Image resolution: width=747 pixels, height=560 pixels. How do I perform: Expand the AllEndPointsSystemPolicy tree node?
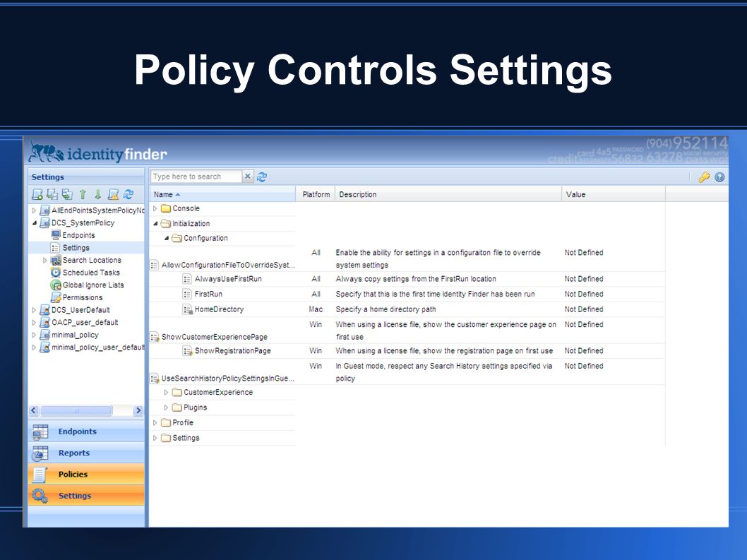click(x=34, y=210)
